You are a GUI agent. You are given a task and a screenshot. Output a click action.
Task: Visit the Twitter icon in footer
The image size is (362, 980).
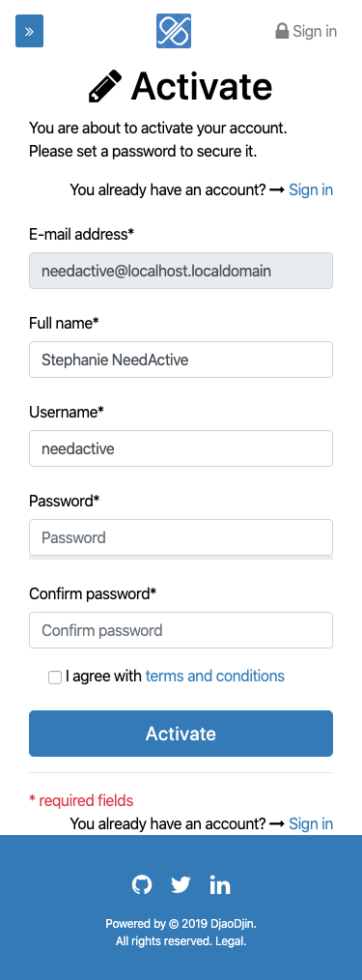(181, 885)
